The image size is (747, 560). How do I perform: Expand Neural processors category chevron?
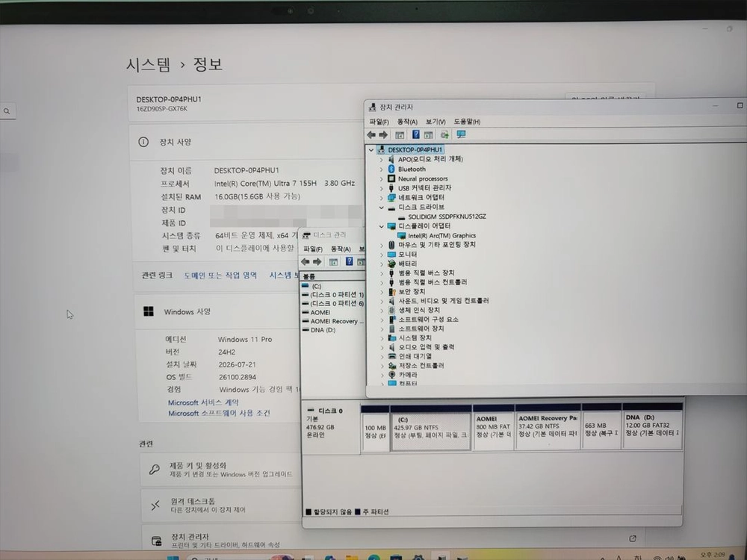click(x=381, y=178)
